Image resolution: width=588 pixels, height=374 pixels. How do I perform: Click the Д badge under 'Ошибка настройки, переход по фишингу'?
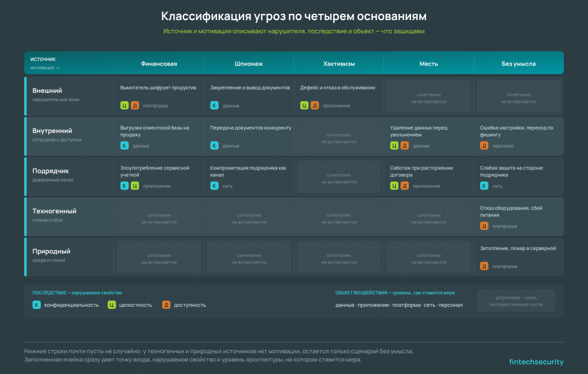point(484,145)
